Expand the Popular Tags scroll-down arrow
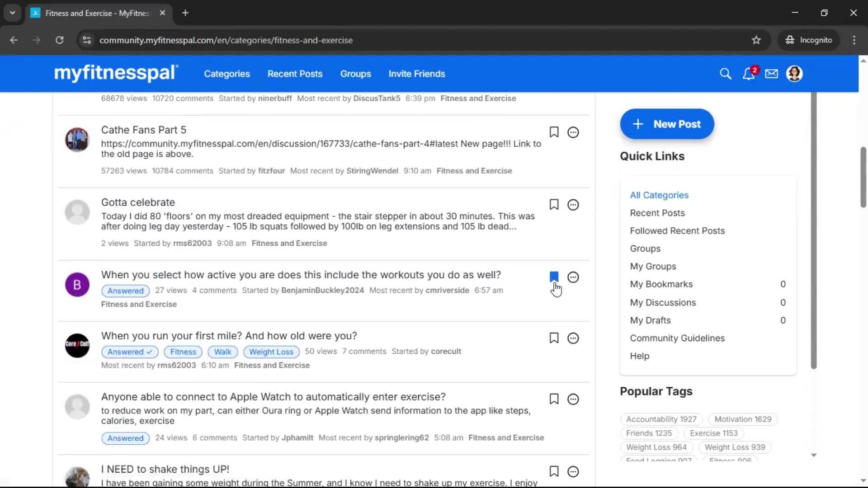This screenshot has width=868, height=488. [x=813, y=455]
